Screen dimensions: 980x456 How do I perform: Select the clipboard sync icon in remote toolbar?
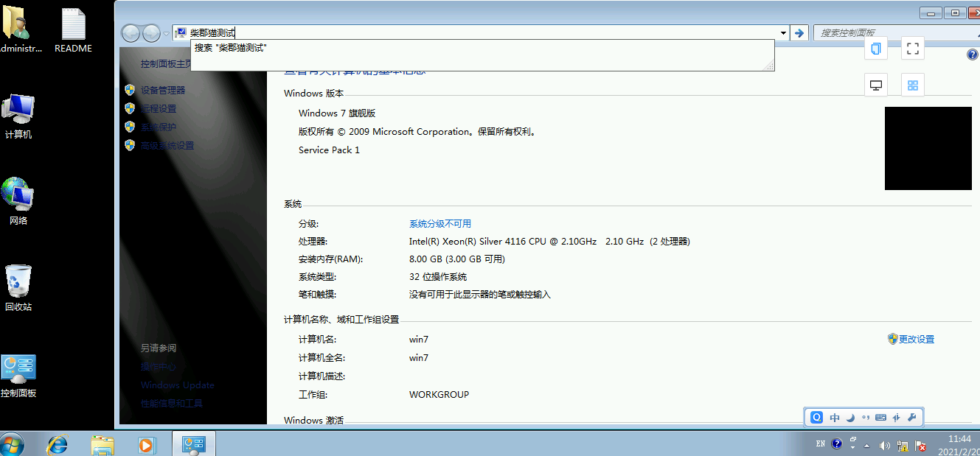point(875,48)
